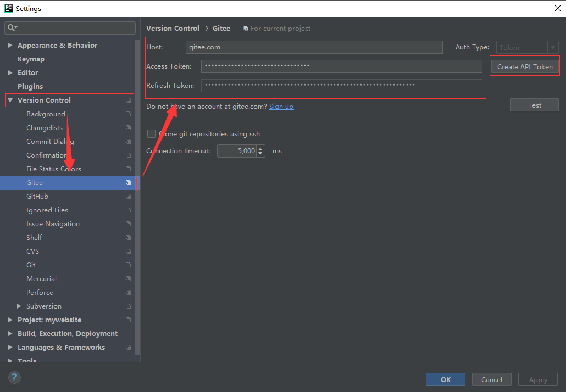Click the search magnifier icon in settings
The width and height of the screenshot is (566, 392).
(12, 28)
